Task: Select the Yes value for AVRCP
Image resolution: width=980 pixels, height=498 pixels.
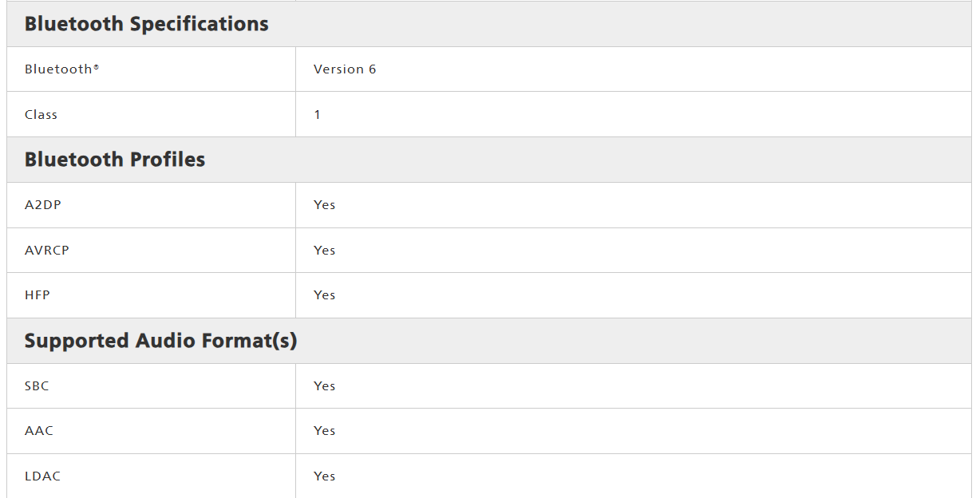Action: point(324,251)
